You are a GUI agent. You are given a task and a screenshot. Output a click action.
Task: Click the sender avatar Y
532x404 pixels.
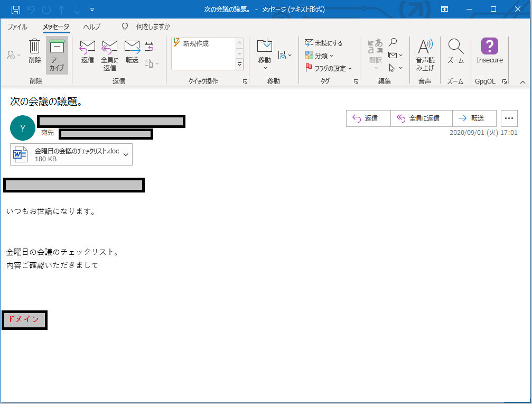(x=22, y=128)
